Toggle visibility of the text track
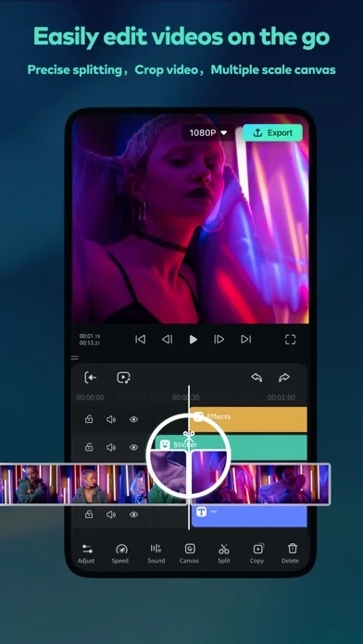 pos(133,514)
